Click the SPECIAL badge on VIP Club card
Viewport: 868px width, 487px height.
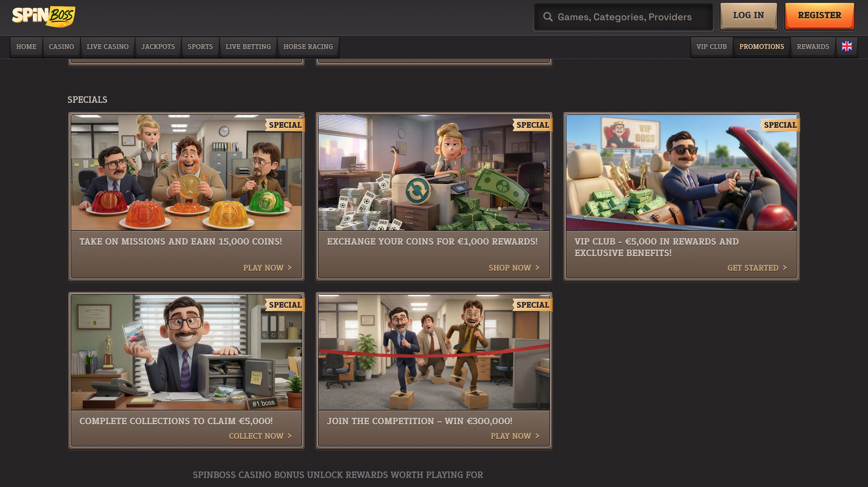pos(780,125)
